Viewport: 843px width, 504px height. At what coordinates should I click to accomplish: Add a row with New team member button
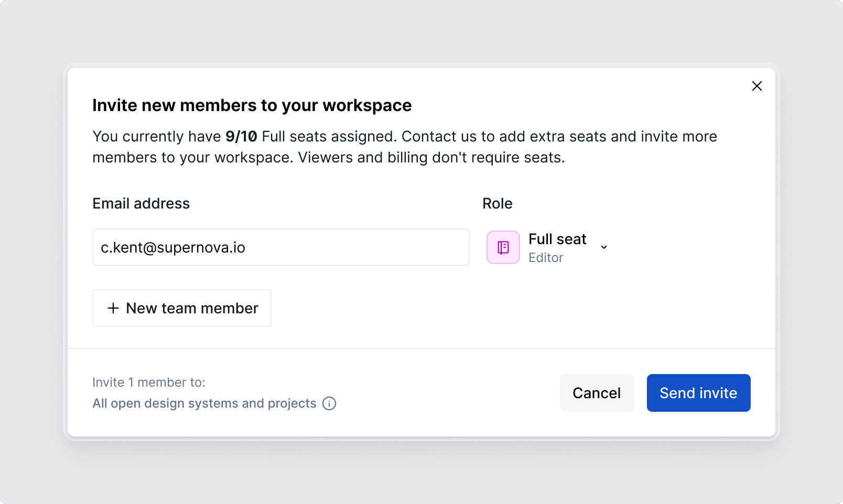[182, 308]
